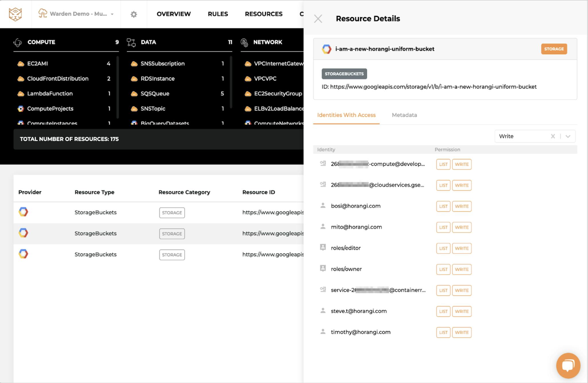This screenshot has width=588, height=383.
Task: Close the Resource Details panel
Action: [x=318, y=19]
